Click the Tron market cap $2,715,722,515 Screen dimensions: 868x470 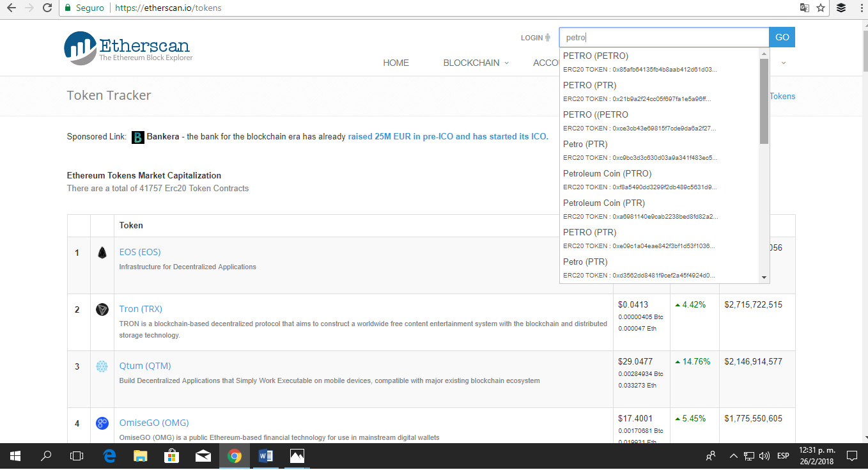coord(753,305)
